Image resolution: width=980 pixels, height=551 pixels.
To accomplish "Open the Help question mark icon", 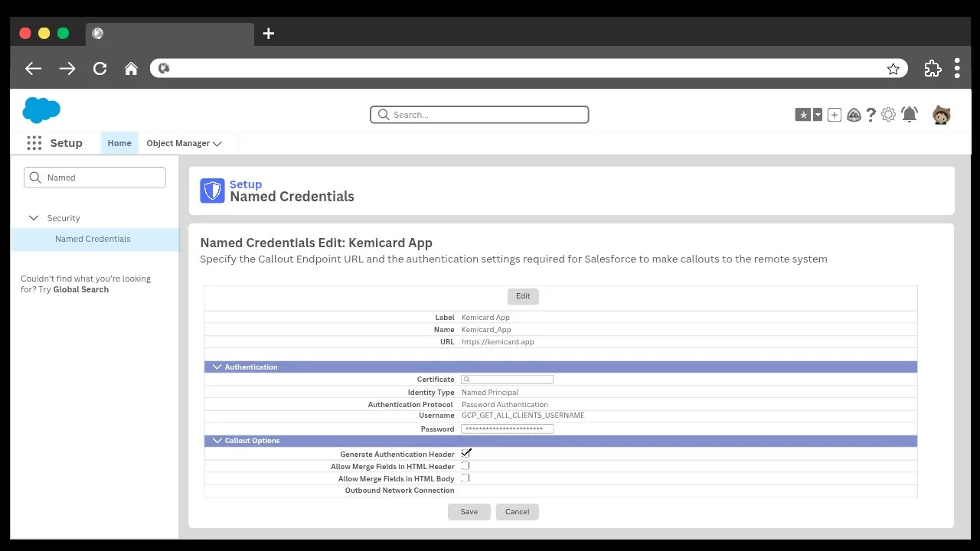I will pyautogui.click(x=871, y=115).
